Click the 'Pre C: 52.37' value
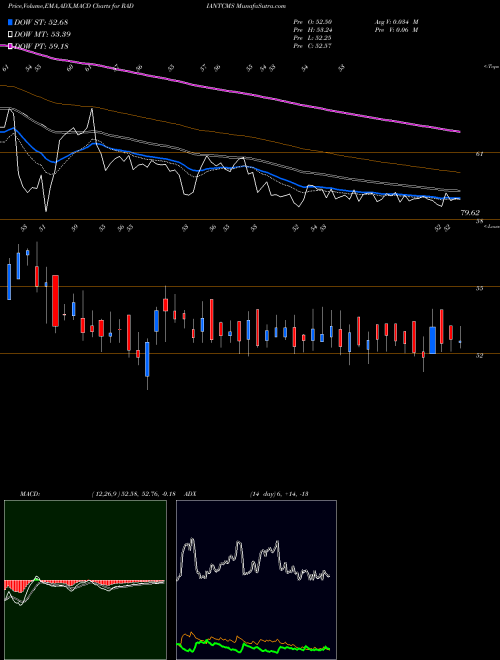This screenshot has width=500, height=660. (313, 46)
